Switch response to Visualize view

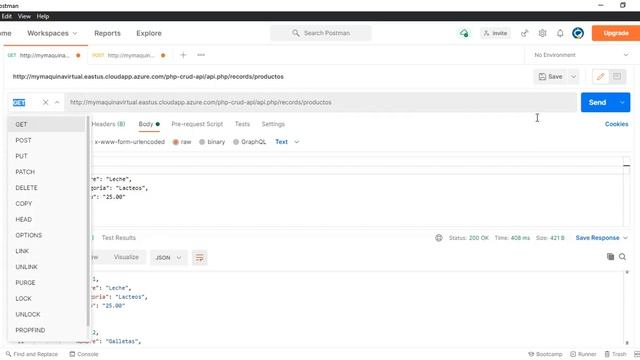[x=126, y=257]
